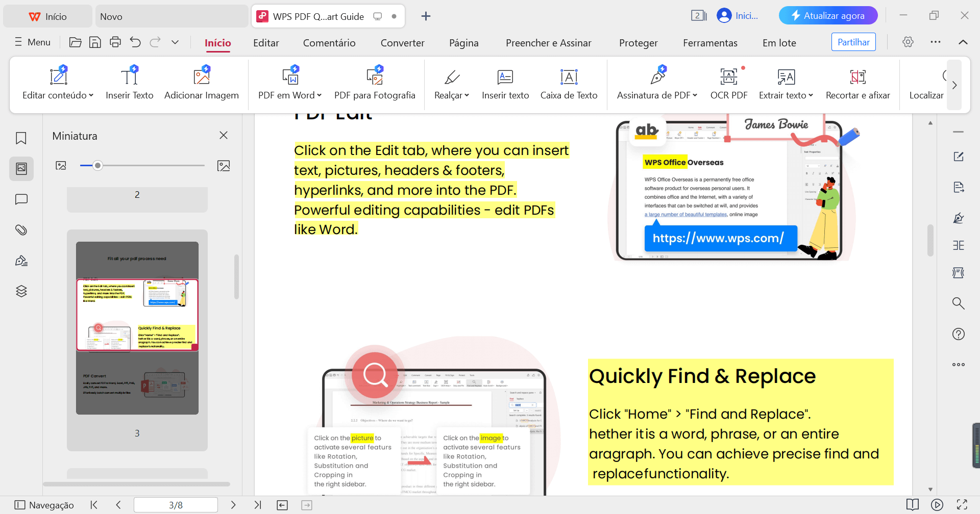Expand the PDF em Word dropdown
Screen dimensions: 980x514
pyautogui.click(x=320, y=95)
